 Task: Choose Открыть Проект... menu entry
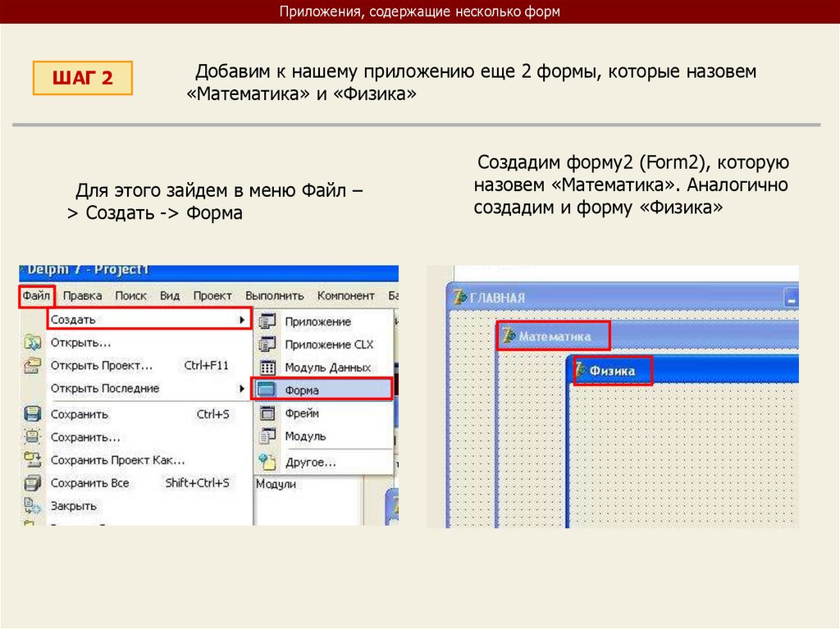click(137, 366)
